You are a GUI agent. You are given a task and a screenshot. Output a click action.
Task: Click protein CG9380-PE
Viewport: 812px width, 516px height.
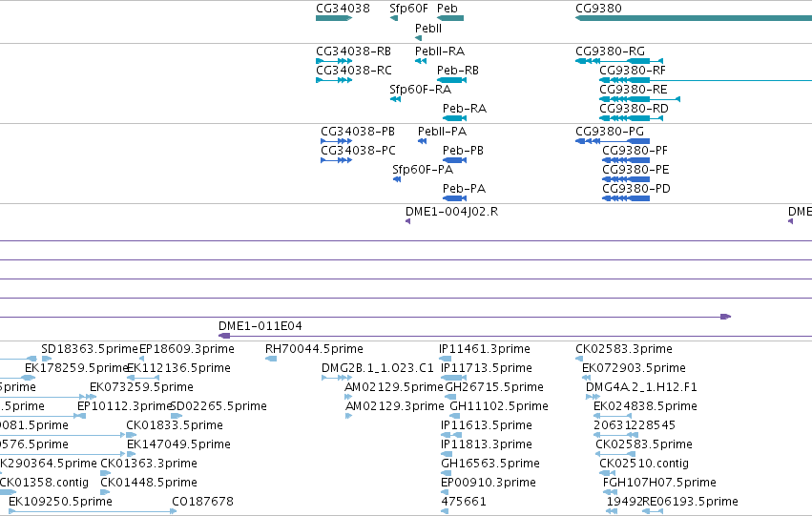635,170
